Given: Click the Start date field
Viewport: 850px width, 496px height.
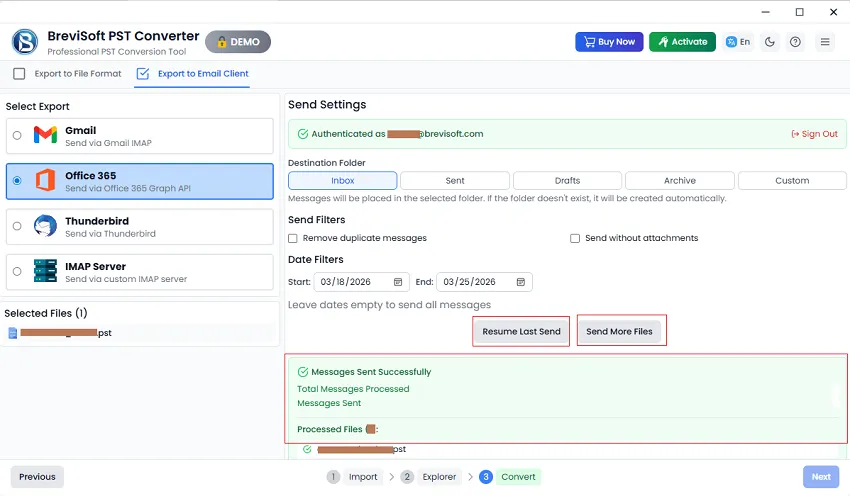Looking at the screenshot, I should (360, 282).
